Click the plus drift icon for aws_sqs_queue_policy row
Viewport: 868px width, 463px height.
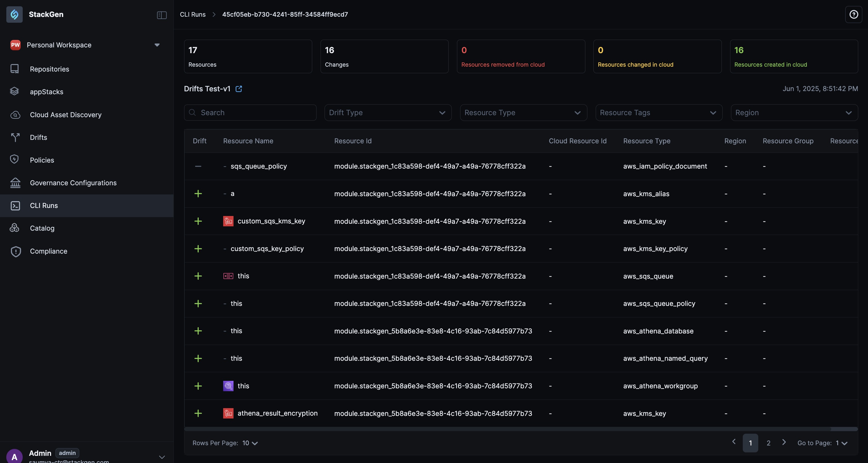coord(198,304)
